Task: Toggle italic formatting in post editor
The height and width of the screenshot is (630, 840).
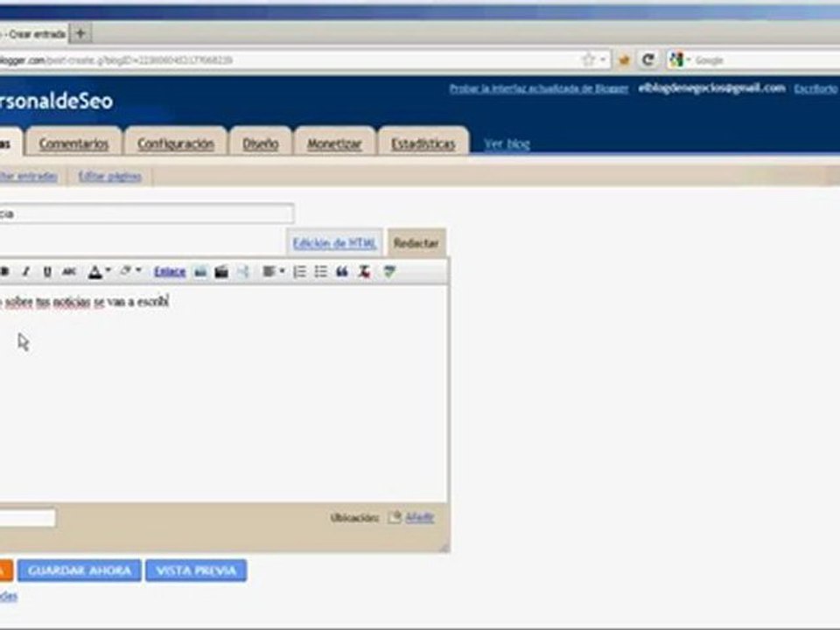Action: (x=25, y=272)
